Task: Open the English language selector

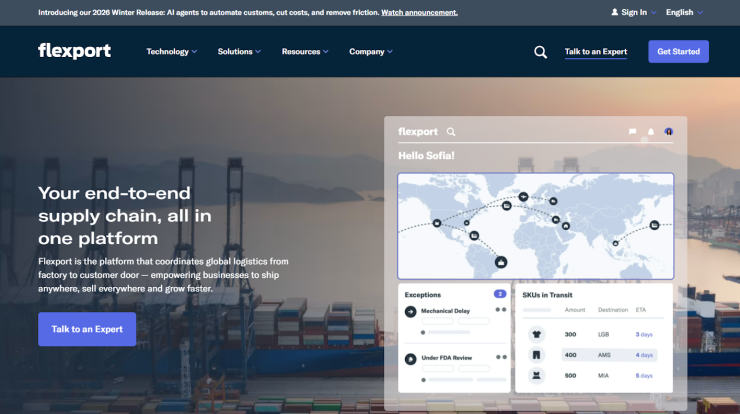Action: click(684, 12)
